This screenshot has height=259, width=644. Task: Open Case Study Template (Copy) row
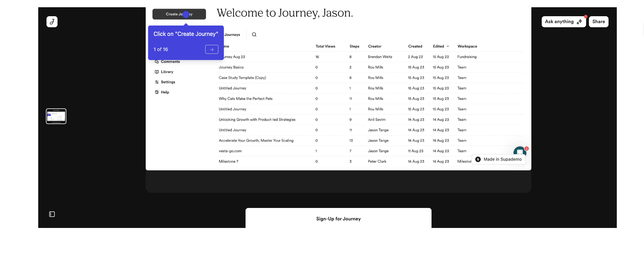pos(371,78)
